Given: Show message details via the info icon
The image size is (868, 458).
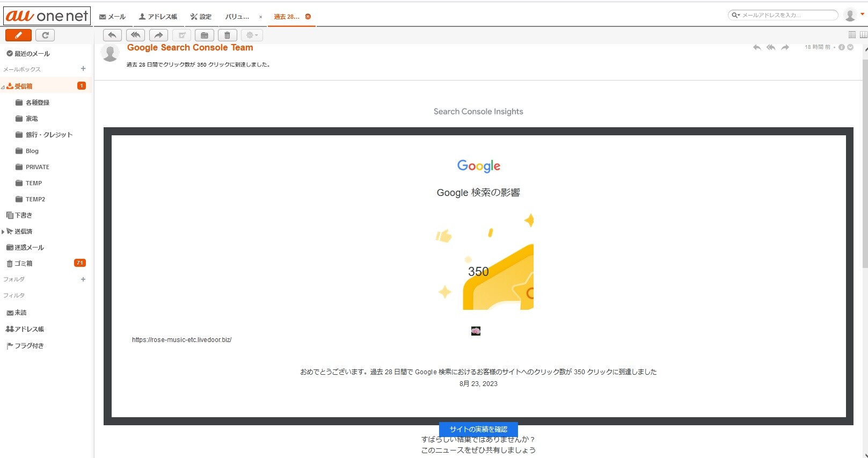Looking at the screenshot, I should pos(842,47).
